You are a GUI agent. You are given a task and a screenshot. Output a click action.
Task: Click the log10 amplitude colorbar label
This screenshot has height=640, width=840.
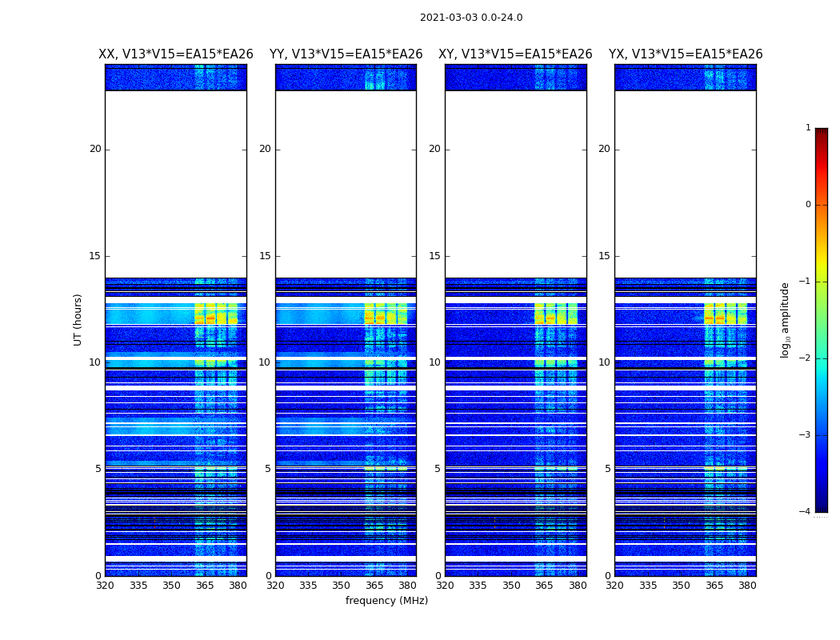tap(785, 319)
